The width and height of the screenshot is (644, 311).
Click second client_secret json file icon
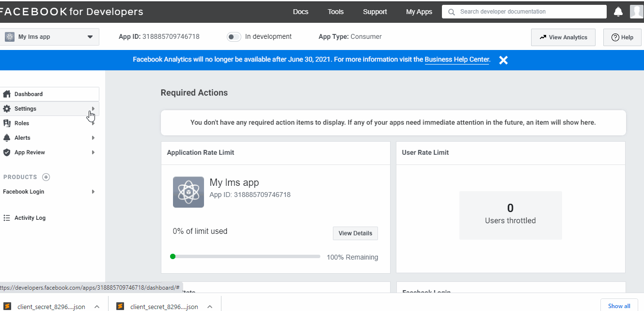120,307
